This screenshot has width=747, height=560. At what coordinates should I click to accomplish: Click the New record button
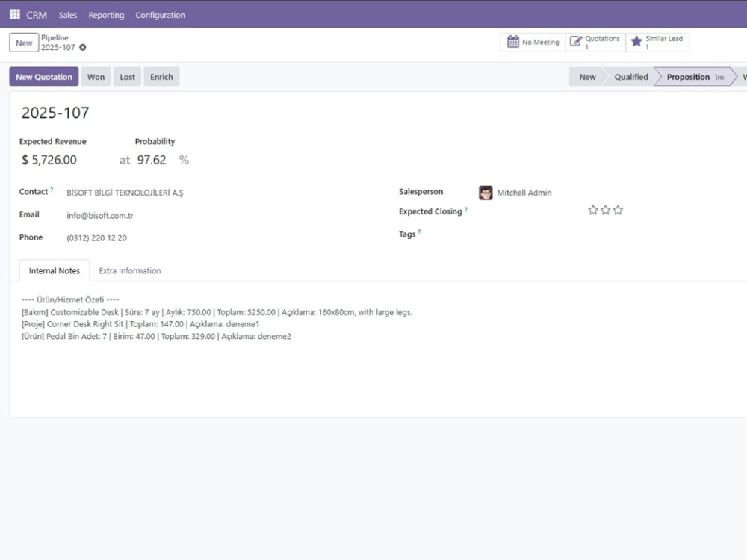coord(24,43)
